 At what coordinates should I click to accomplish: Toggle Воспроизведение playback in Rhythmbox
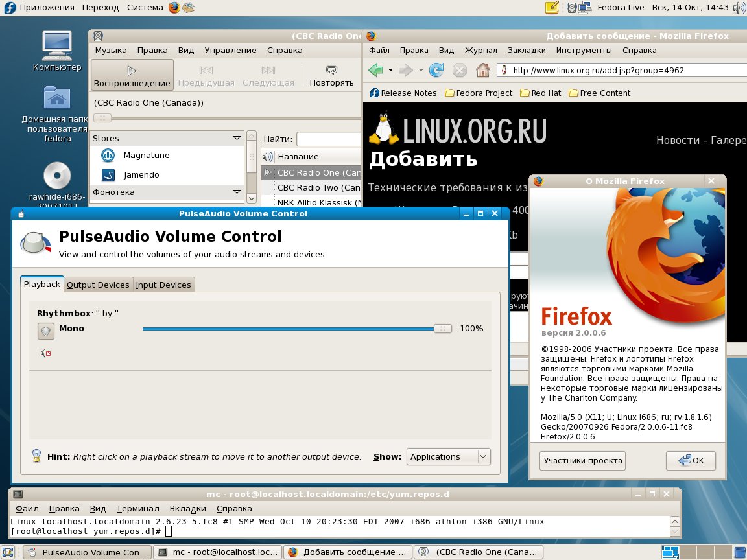[132, 75]
